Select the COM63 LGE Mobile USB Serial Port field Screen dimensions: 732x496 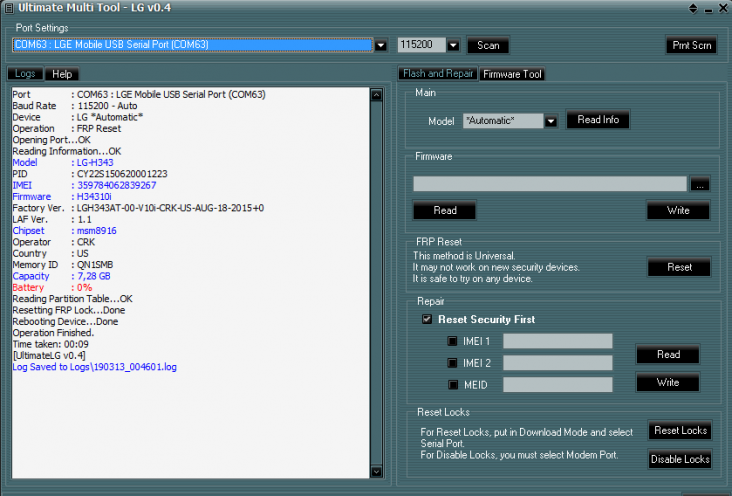[193, 45]
